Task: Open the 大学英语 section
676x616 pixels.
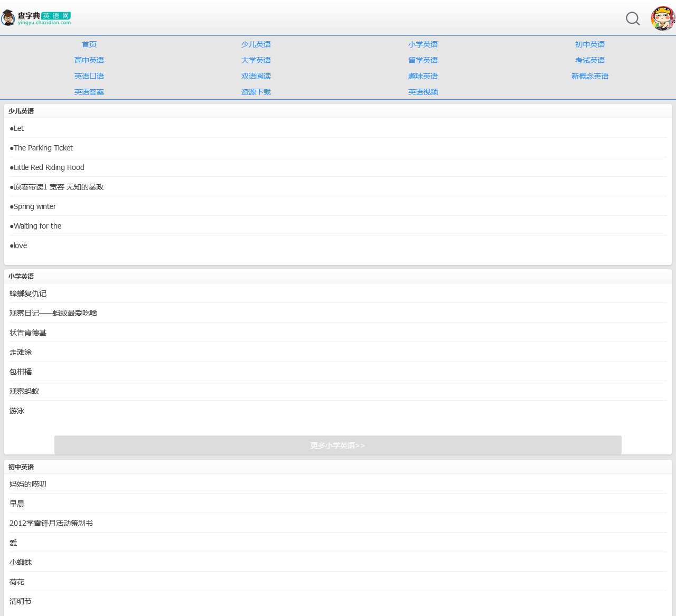Action: tap(256, 60)
